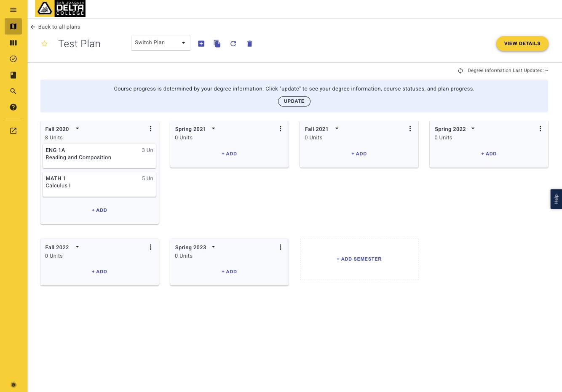Click the external link icon in the sidebar
The height and width of the screenshot is (392, 562).
(13, 131)
